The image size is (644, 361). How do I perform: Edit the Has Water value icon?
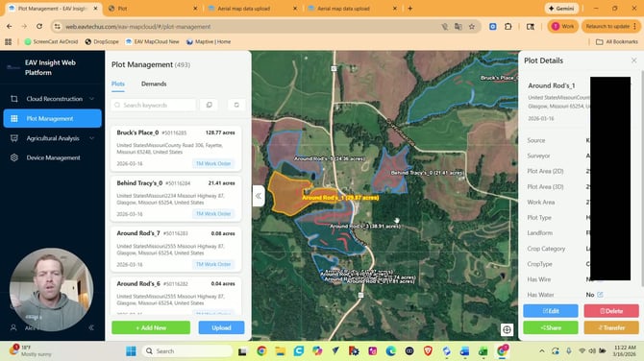click(x=600, y=295)
